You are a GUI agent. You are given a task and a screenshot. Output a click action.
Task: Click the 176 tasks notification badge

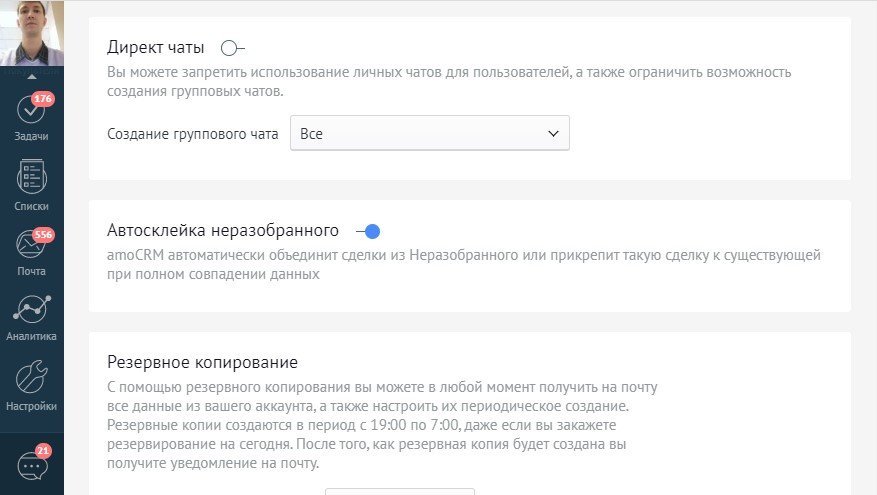click(43, 99)
